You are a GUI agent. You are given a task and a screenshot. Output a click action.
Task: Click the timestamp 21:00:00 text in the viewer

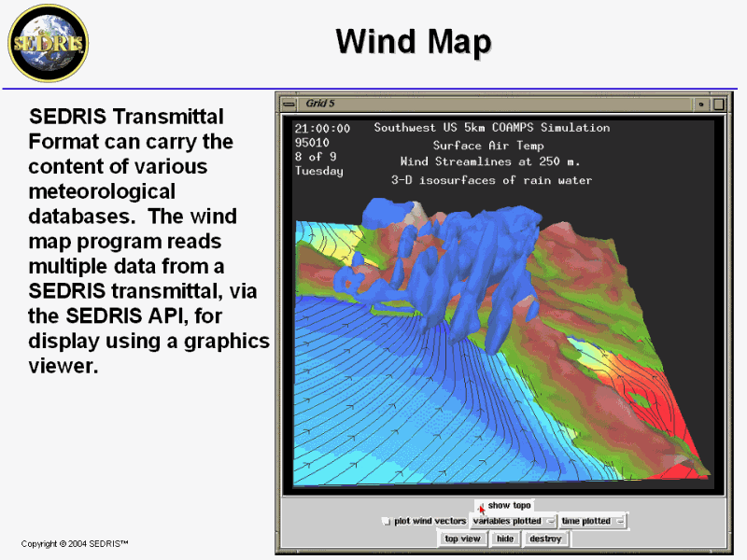(x=322, y=129)
